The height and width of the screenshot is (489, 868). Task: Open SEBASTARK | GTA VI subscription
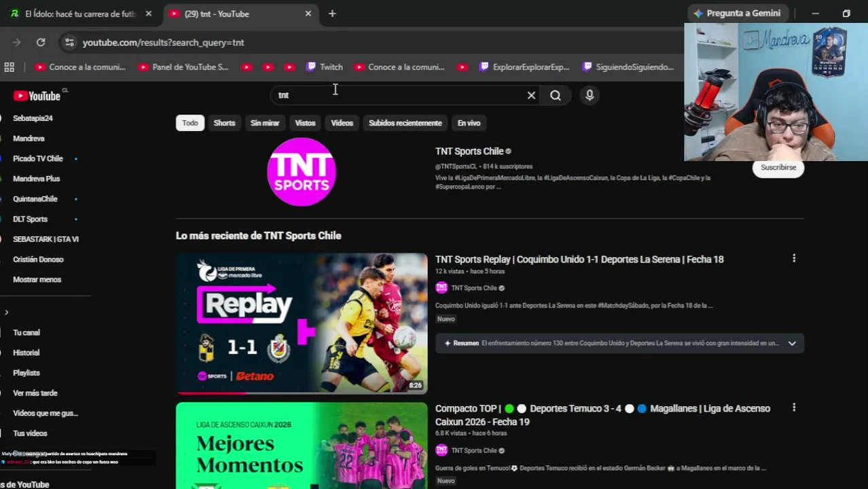46,239
